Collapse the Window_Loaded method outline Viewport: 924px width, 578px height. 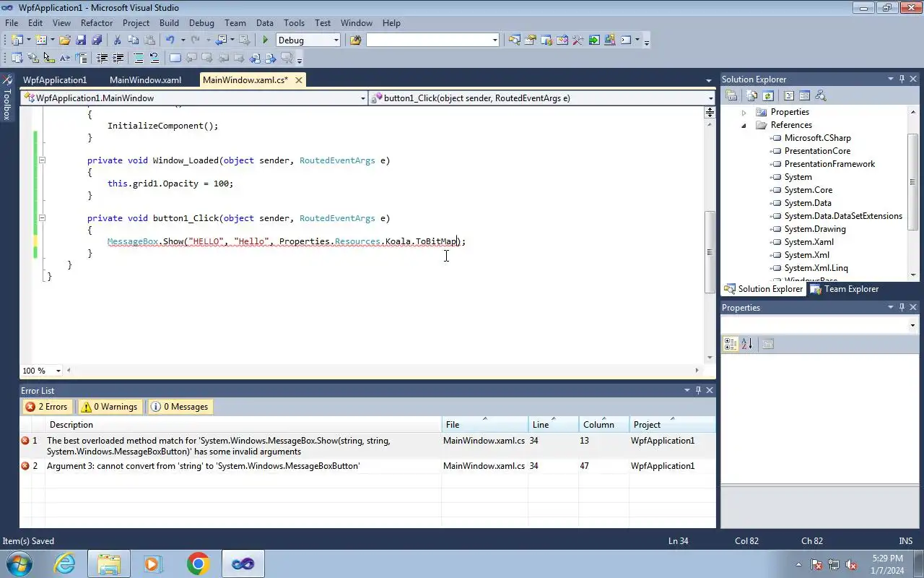(x=42, y=160)
